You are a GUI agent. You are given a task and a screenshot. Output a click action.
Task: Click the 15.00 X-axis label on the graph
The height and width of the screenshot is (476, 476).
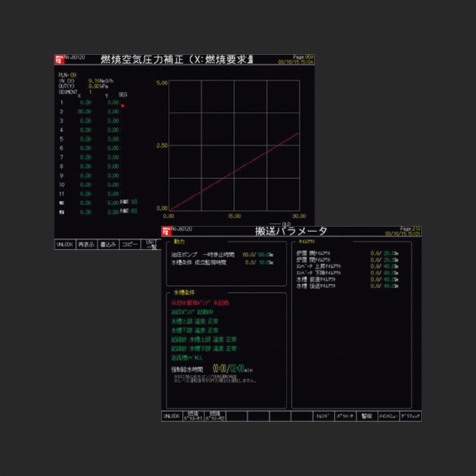pos(234,216)
